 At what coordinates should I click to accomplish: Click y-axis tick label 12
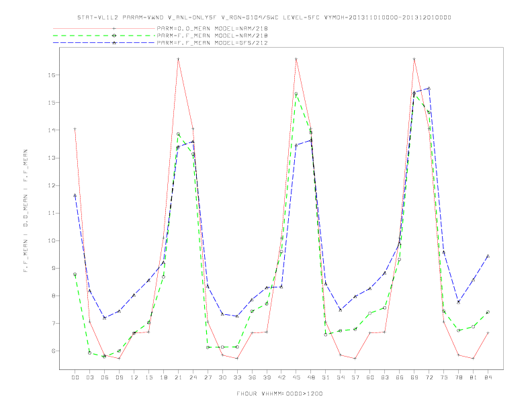[52, 185]
